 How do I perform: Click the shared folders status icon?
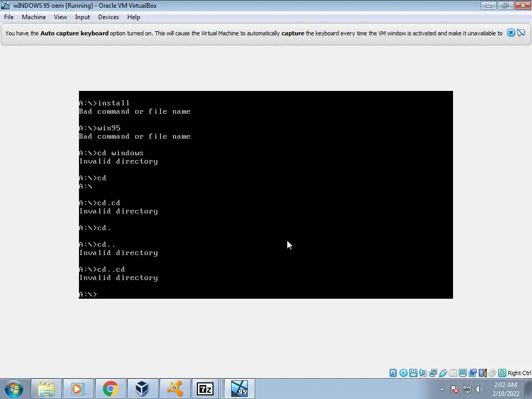point(453,373)
